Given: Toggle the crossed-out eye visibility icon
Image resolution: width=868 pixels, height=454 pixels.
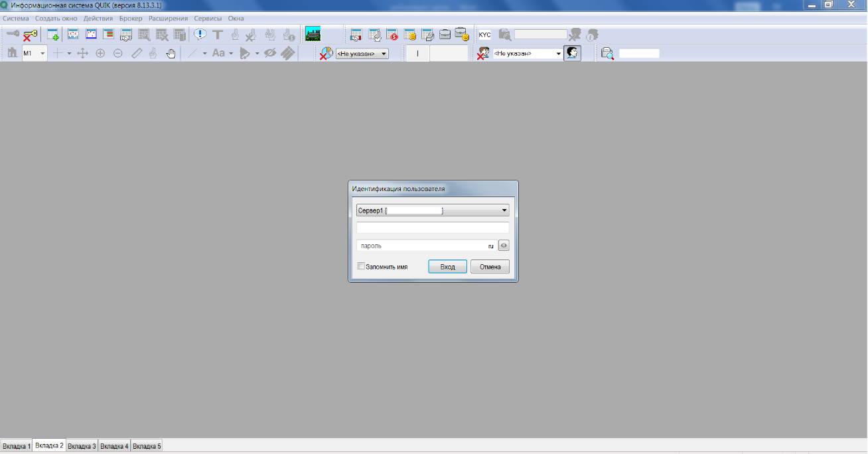Looking at the screenshot, I should pyautogui.click(x=269, y=53).
